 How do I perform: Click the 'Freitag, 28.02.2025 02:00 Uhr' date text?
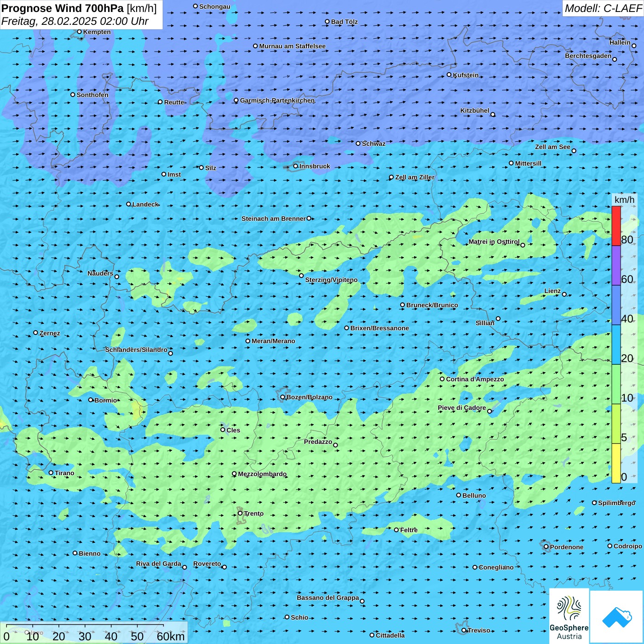tap(75, 21)
